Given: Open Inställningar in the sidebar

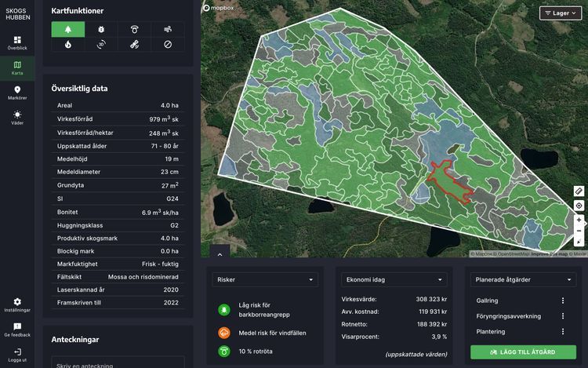Looking at the screenshot, I should (17, 304).
